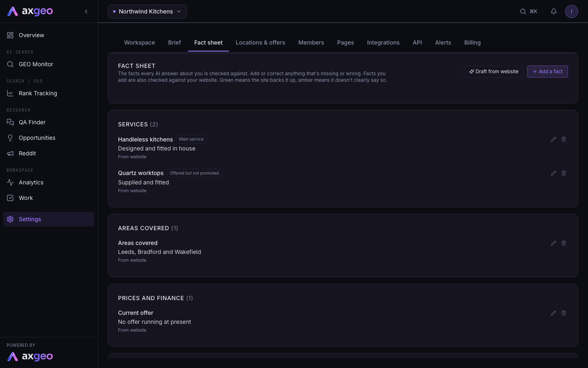Click Draft from website button
Screen dimensions: 588x368
click(x=494, y=72)
